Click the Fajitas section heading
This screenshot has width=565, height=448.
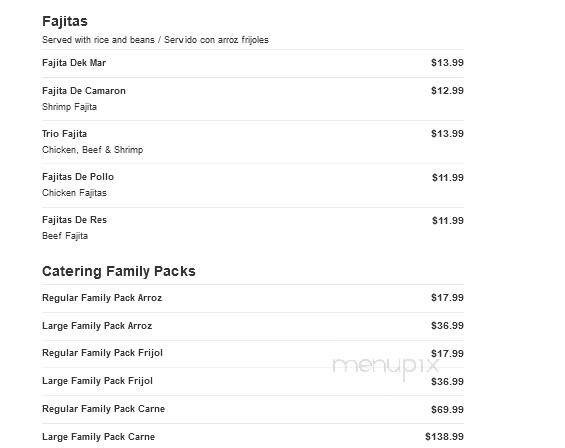pos(65,21)
